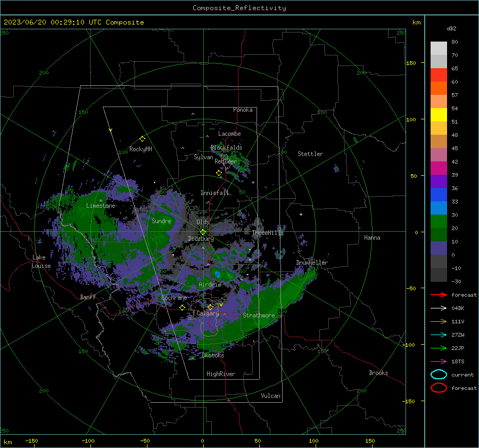This screenshot has height=448, width=479.
Task: Click the 80 value on dBZ scale
Action: pyautogui.click(x=455, y=42)
